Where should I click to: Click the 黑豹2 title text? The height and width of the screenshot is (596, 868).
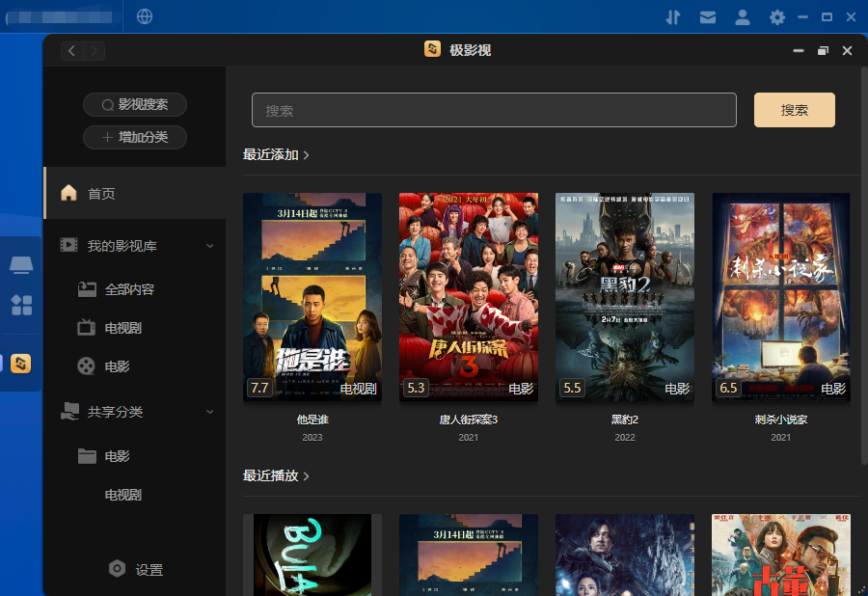(x=624, y=420)
